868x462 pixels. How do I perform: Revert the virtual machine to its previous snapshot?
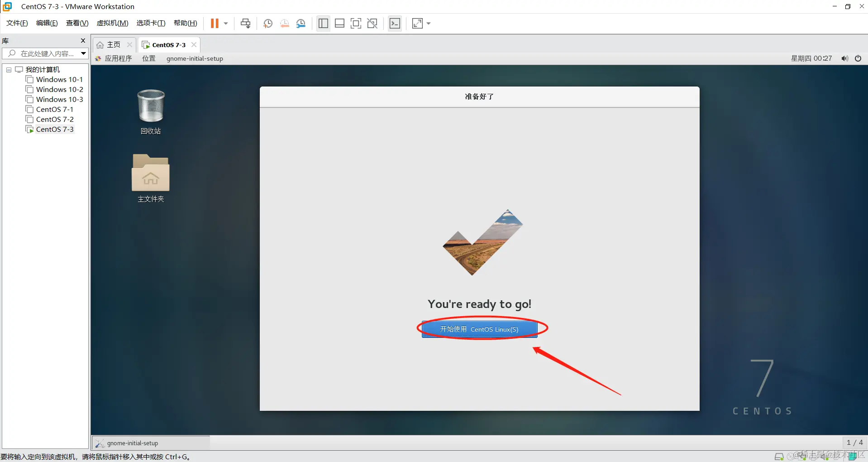pos(285,24)
